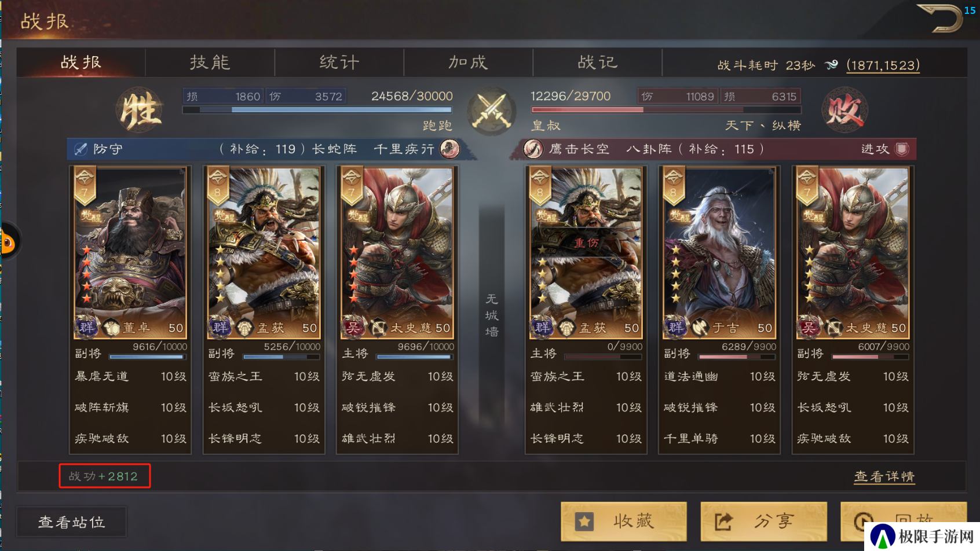
Task: Click the 千里疾行 tactic round icon
Action: 450,149
